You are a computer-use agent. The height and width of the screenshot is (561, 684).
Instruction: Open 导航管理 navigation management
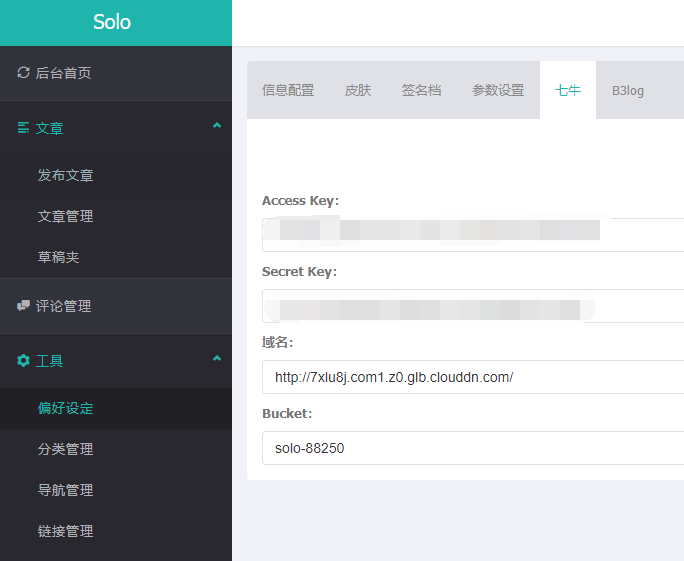[66, 490]
